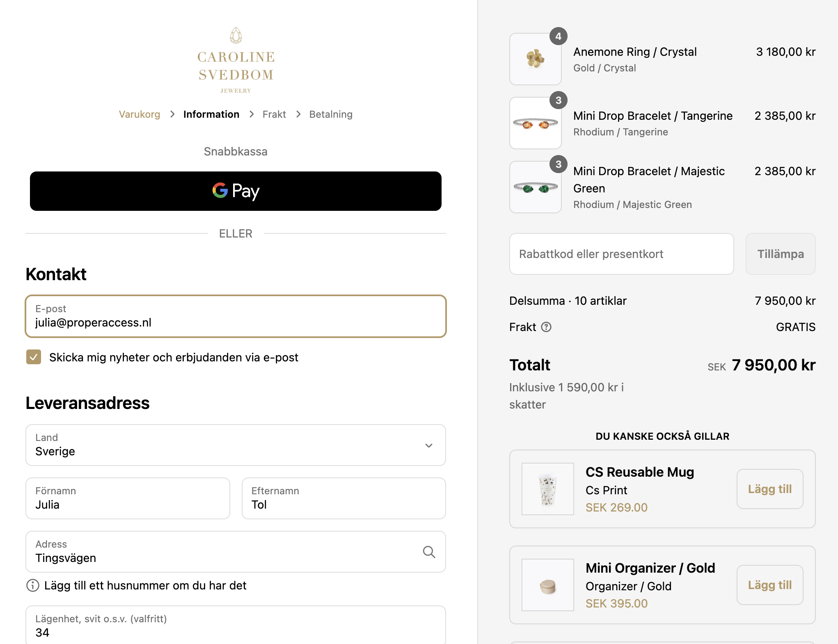Click the Tangerine bracelet product image
Viewport: 838px width, 644px height.
point(535,123)
